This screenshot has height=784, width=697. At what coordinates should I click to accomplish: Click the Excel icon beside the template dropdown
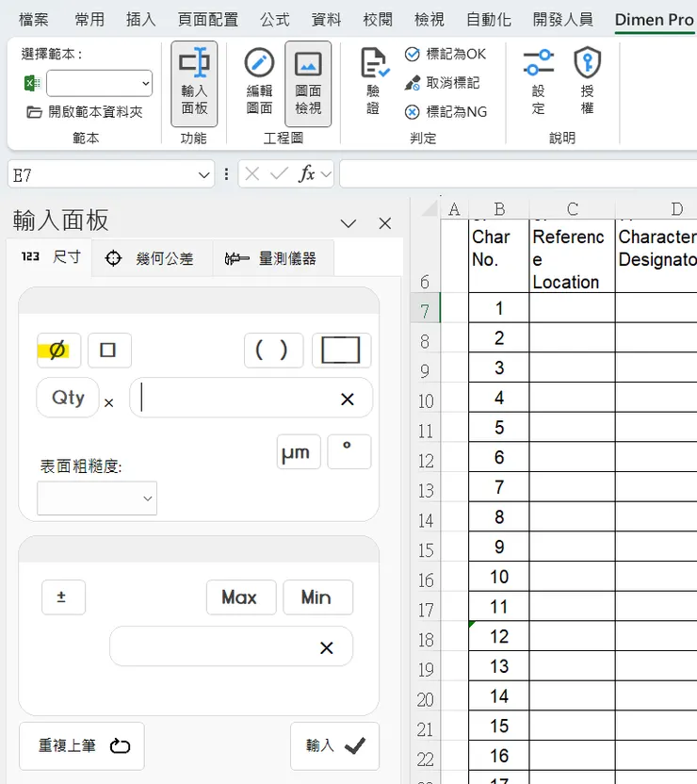32,83
